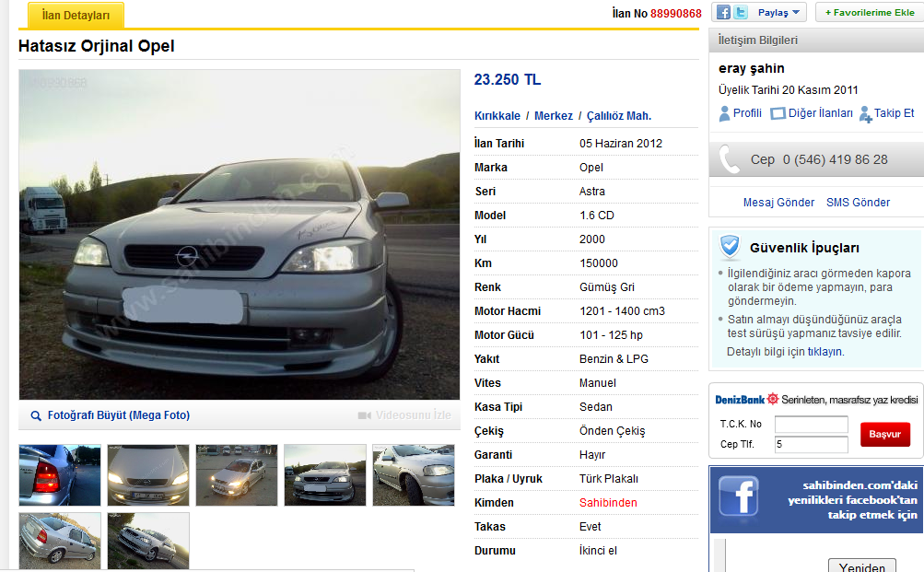The height and width of the screenshot is (572, 924).
Task: Expand the Paylaş dropdown
Action: [778, 12]
